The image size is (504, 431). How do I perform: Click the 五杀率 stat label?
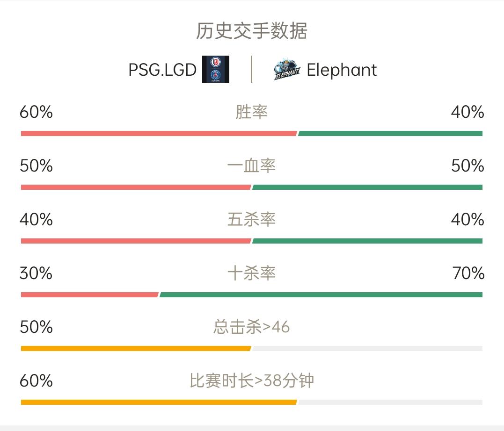251,219
